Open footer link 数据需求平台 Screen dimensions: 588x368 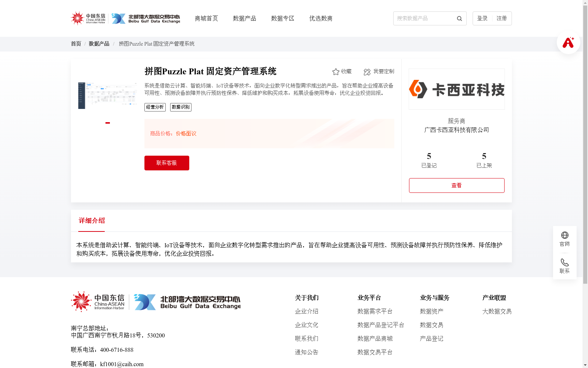click(375, 311)
